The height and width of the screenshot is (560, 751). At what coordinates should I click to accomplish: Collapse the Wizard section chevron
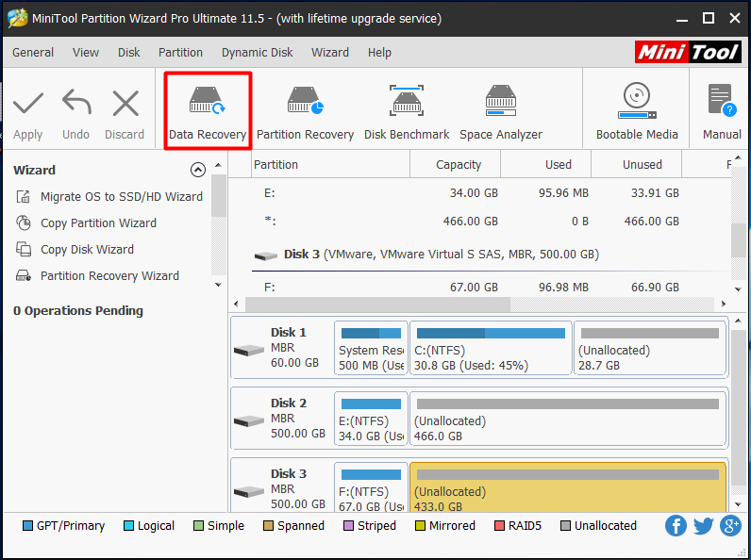198,170
